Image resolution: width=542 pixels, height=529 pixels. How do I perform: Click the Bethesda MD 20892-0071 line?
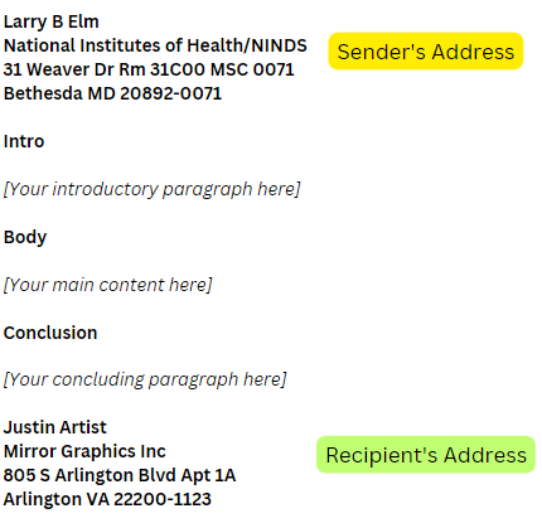pyautogui.click(x=112, y=93)
